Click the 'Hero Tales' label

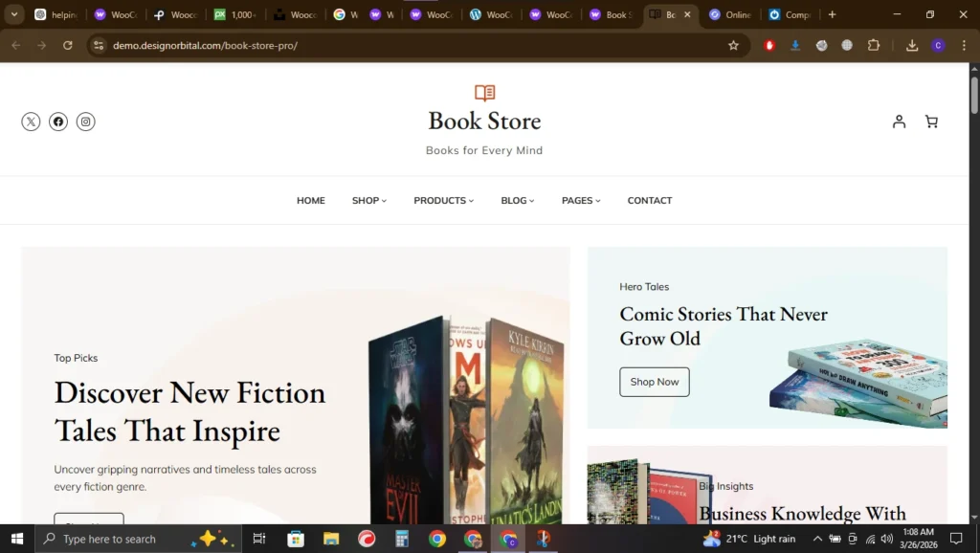point(644,287)
